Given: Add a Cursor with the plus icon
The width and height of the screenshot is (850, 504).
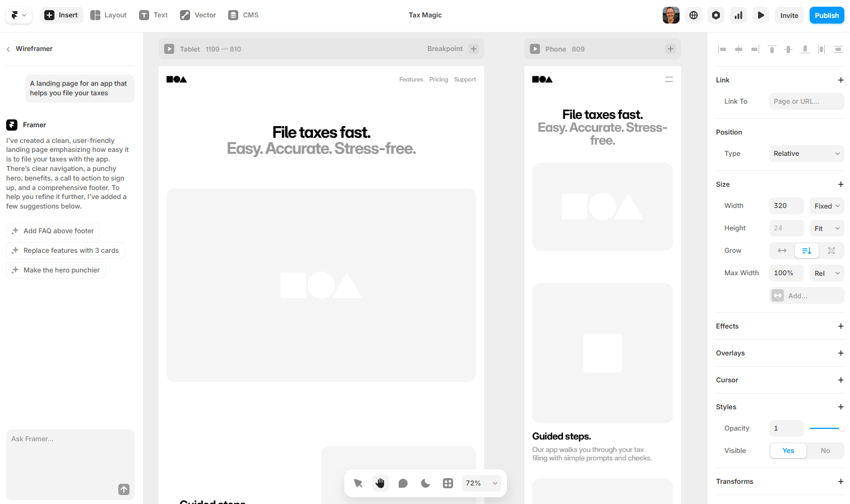Looking at the screenshot, I should (x=840, y=380).
